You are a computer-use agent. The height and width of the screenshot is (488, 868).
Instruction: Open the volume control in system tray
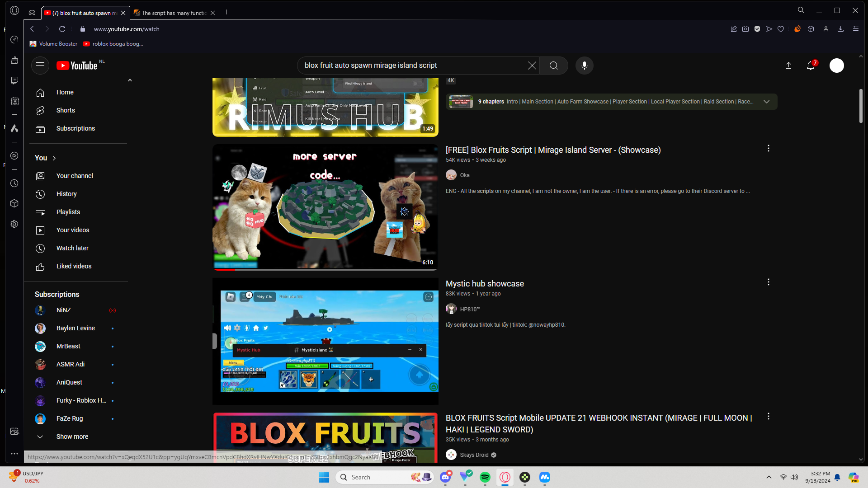794,477
